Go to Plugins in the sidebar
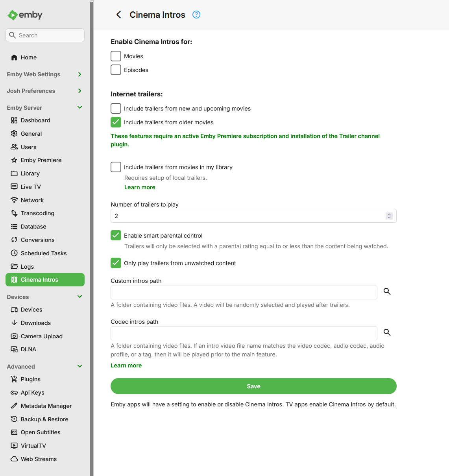 click(31, 379)
